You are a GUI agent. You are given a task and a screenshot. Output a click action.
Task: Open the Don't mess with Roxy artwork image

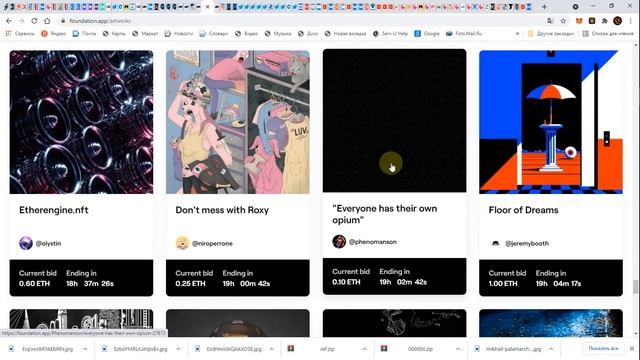pyautogui.click(x=238, y=122)
